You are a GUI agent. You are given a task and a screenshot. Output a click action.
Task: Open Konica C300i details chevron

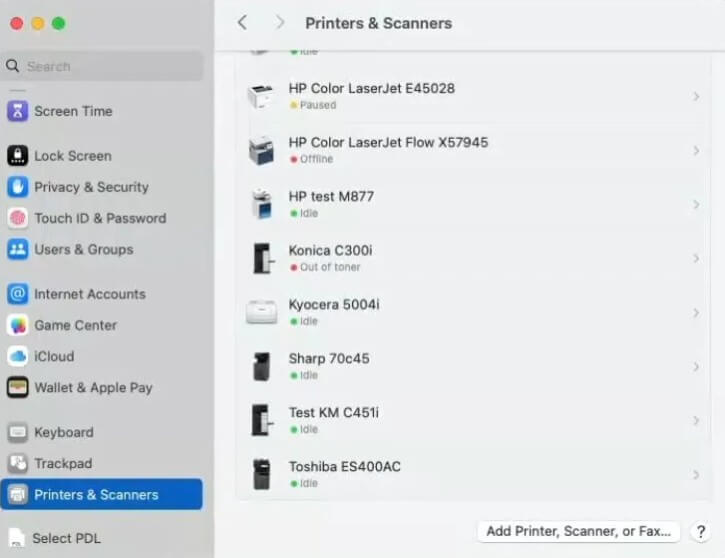[x=696, y=258]
